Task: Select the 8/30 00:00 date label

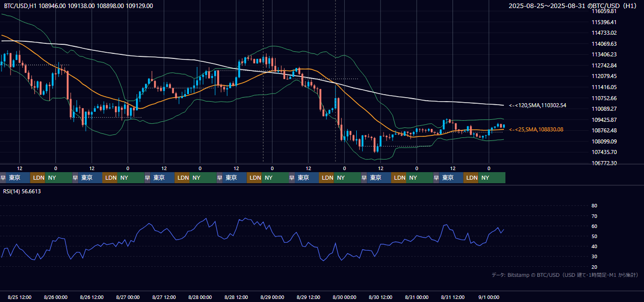Action: tap(345, 297)
